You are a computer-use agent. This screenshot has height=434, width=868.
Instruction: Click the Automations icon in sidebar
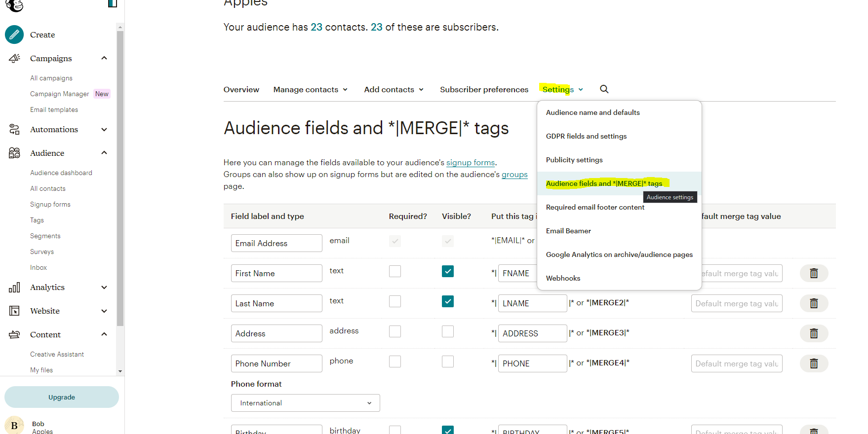14,129
